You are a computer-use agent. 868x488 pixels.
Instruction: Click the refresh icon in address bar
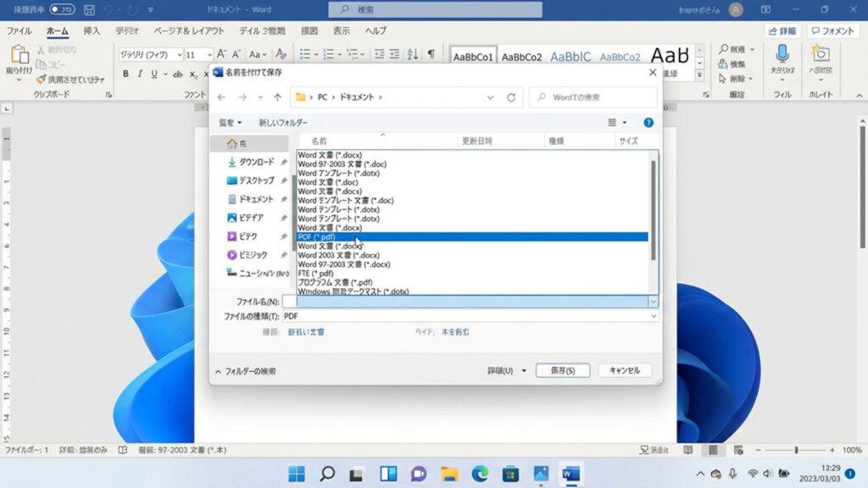[511, 97]
